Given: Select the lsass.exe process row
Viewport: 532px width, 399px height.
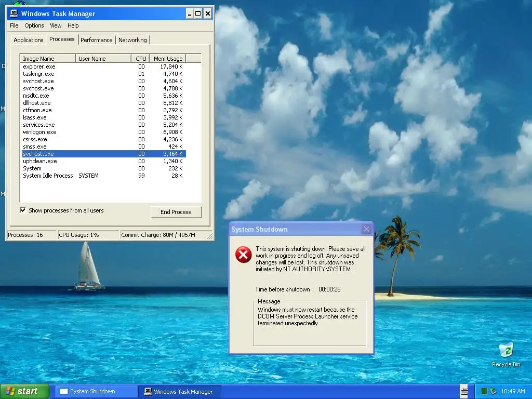Looking at the screenshot, I should pos(103,117).
